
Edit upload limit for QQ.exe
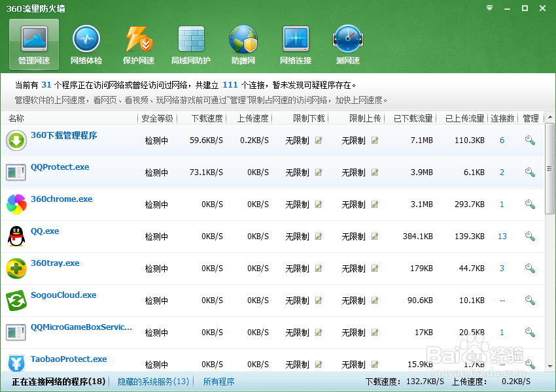[374, 237]
